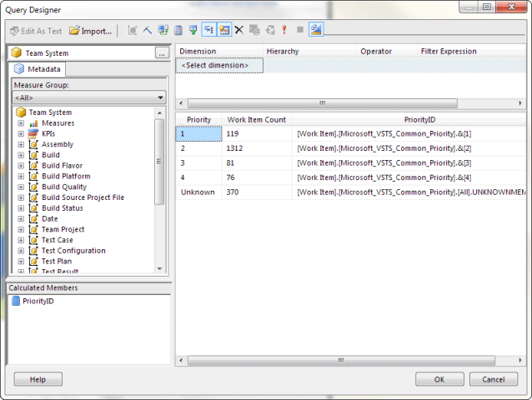Expand the Test Case dimension node
The height and width of the screenshot is (400, 532).
click(x=21, y=240)
